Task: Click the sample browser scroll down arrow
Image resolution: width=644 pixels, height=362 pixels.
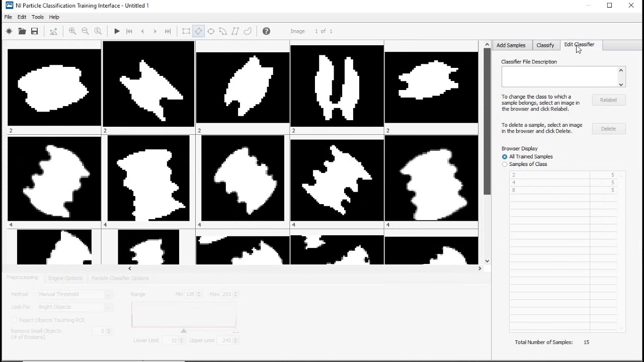Action: tap(487, 261)
